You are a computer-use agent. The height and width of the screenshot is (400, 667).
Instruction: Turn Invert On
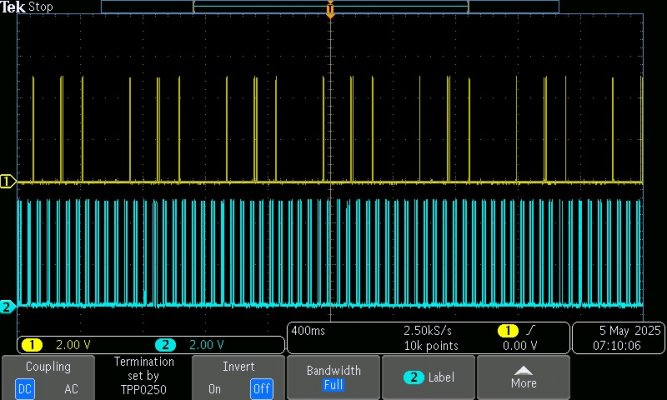click(214, 389)
